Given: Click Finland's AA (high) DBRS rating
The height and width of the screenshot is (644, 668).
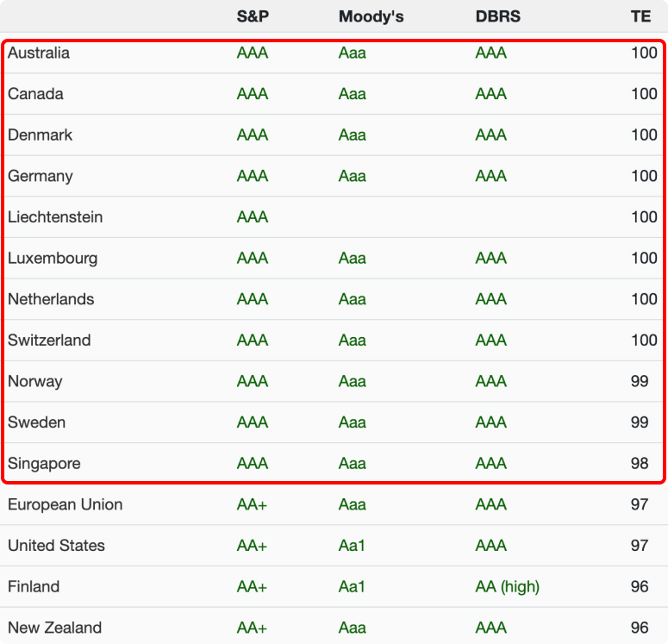Looking at the screenshot, I should (x=507, y=587).
